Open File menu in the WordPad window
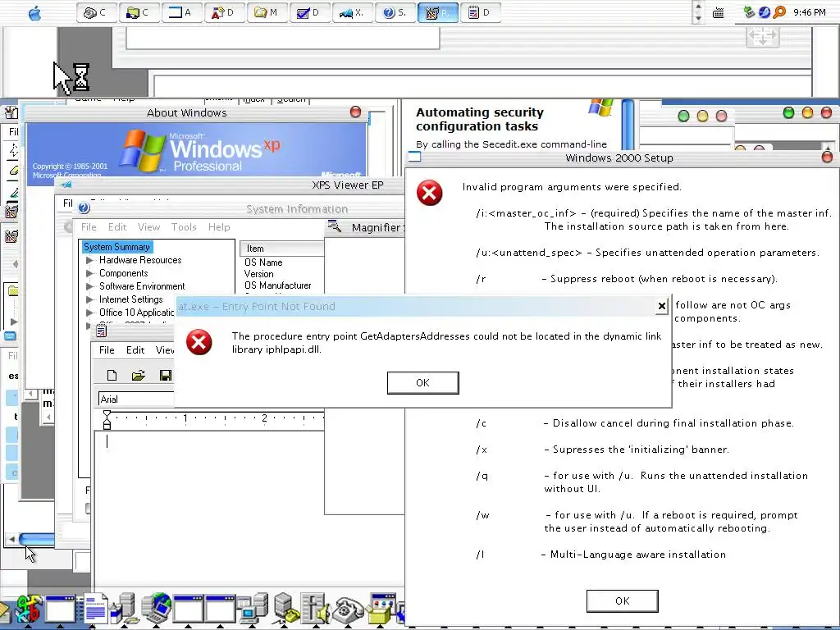The height and width of the screenshot is (630, 840). tap(107, 349)
